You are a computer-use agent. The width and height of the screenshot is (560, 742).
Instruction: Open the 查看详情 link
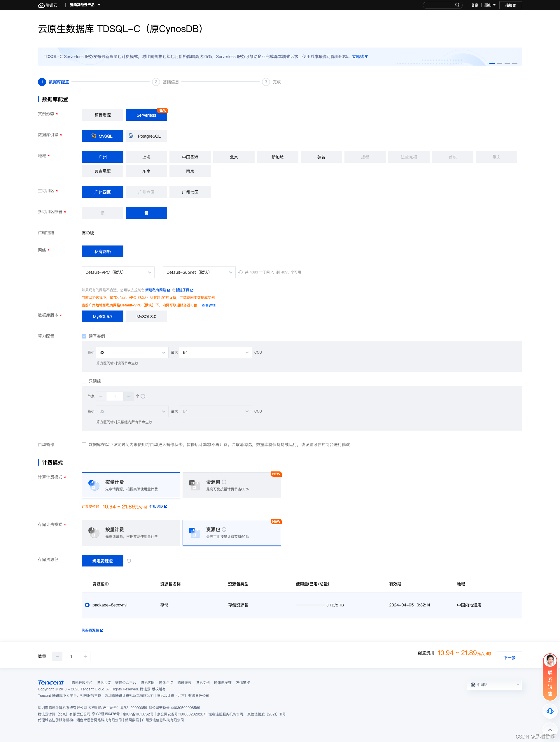208,305
